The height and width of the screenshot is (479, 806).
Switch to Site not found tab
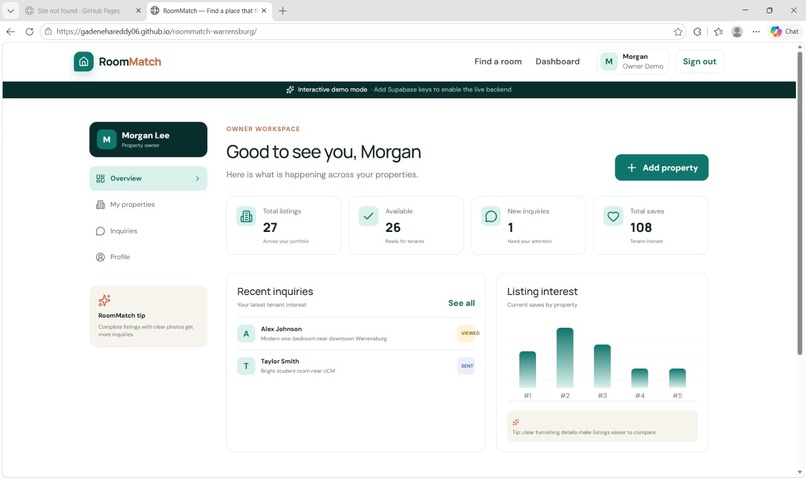click(82, 10)
